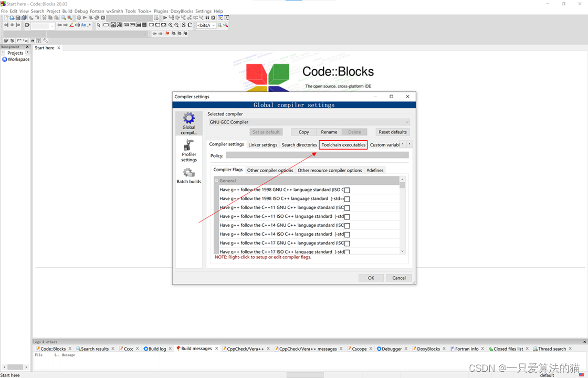Click the Abort build icon

click(x=103, y=18)
